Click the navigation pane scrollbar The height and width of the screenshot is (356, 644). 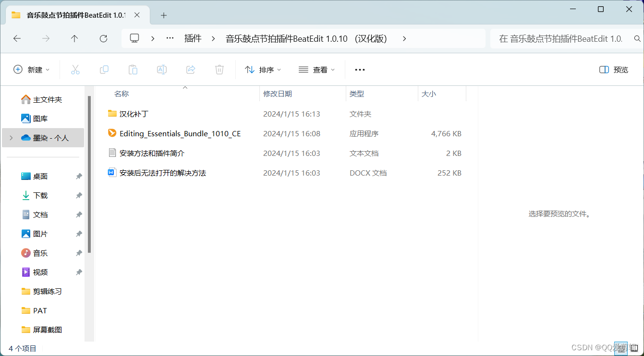point(89,175)
